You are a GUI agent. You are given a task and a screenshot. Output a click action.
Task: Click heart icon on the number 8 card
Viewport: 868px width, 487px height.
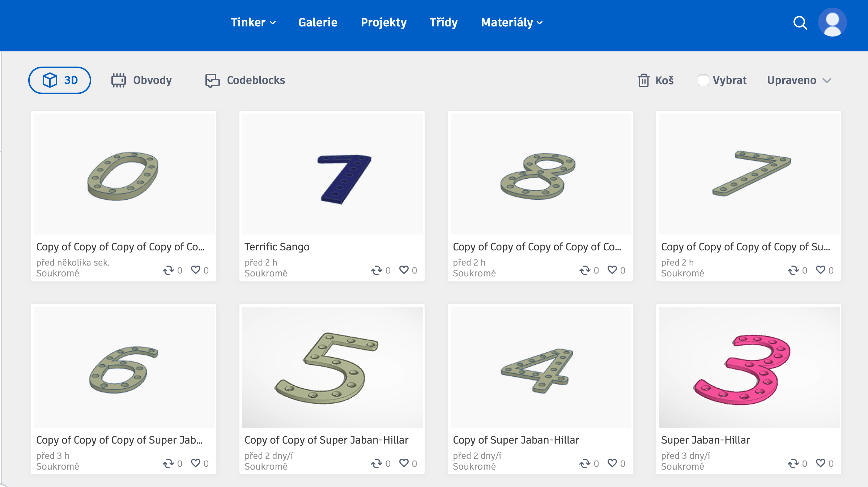(612, 270)
